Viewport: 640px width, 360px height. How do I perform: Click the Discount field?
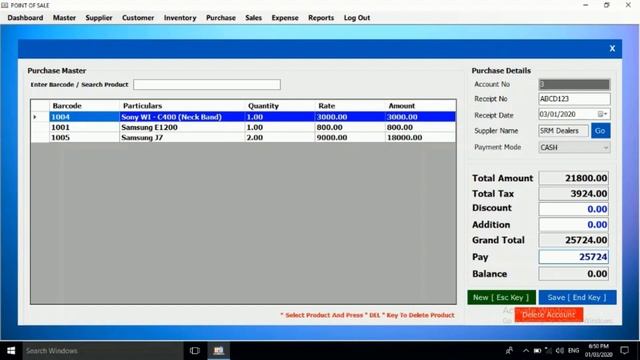pyautogui.click(x=573, y=209)
